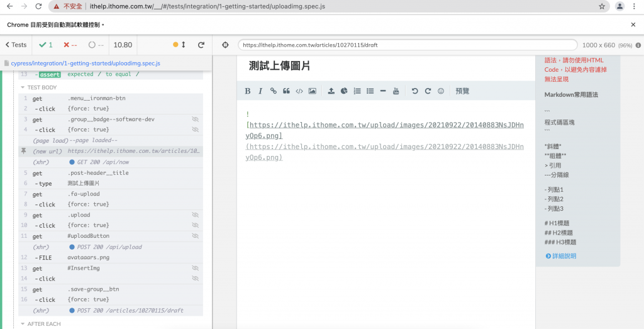Select the get .fa-upload command
This screenshot has width=644, height=329.
[x=111, y=194]
